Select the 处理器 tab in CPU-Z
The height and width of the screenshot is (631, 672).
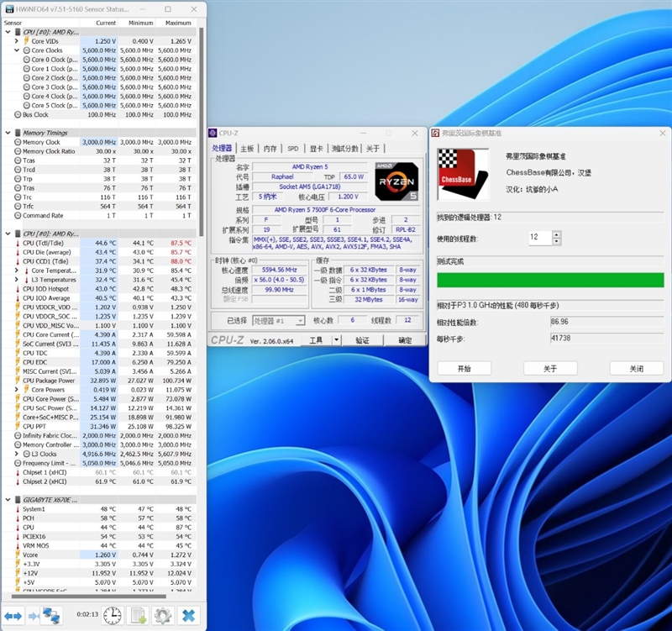coord(222,149)
